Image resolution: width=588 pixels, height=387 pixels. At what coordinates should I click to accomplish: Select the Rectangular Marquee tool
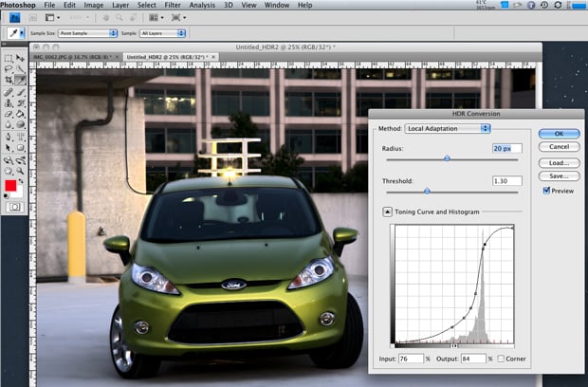coord(9,58)
